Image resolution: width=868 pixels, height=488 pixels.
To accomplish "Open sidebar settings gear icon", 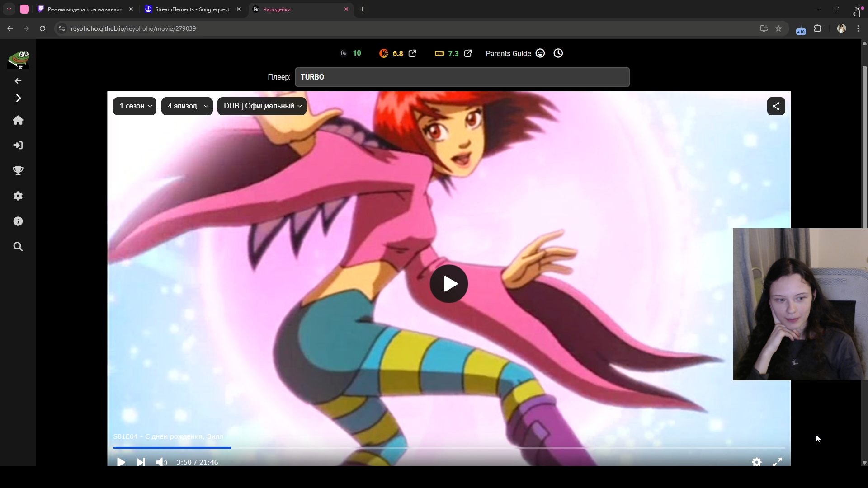I will [18, 196].
